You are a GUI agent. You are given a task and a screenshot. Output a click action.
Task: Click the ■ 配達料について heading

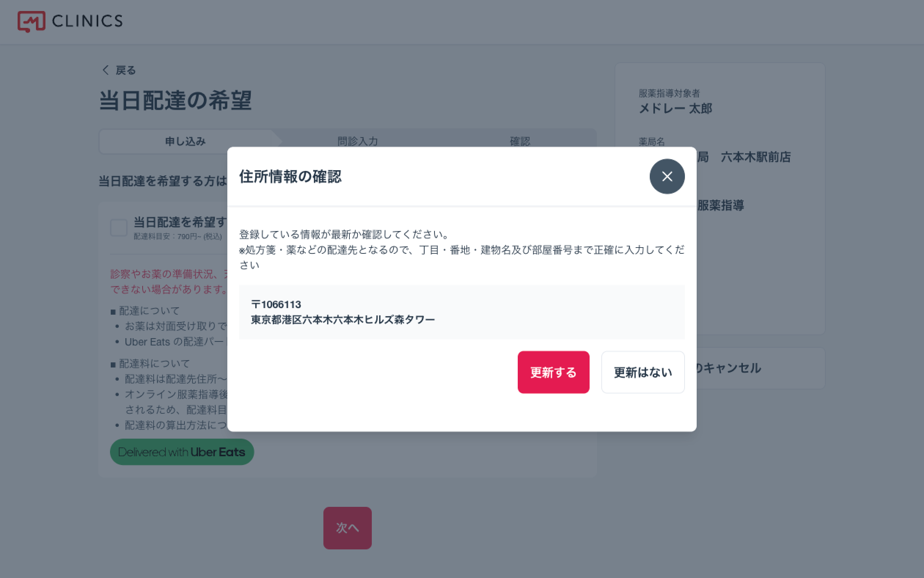click(x=150, y=363)
